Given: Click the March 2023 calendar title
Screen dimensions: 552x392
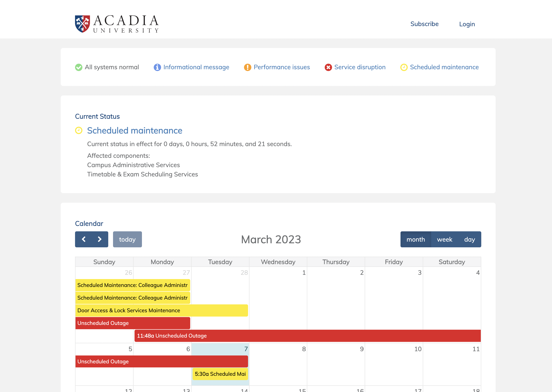Looking at the screenshot, I should point(271,239).
